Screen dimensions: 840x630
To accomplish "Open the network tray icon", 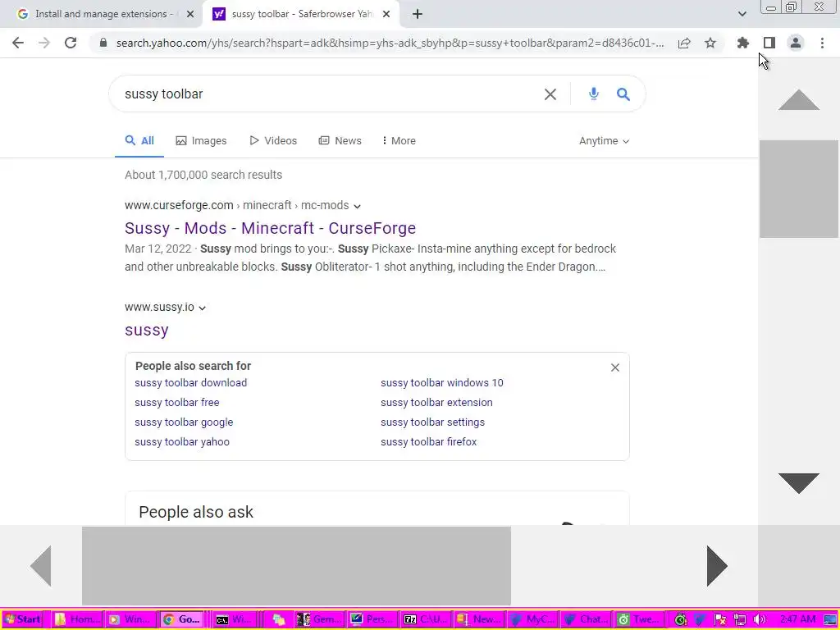I will 739,619.
